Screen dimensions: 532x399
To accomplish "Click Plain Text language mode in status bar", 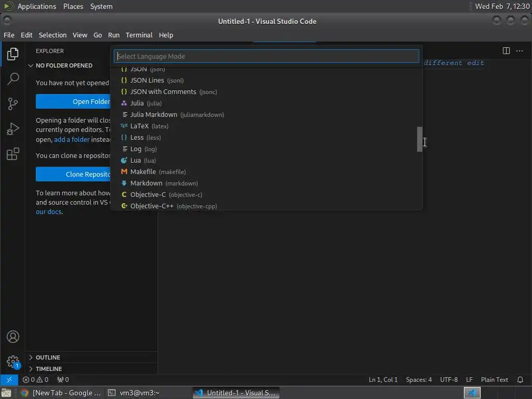I will point(495,380).
